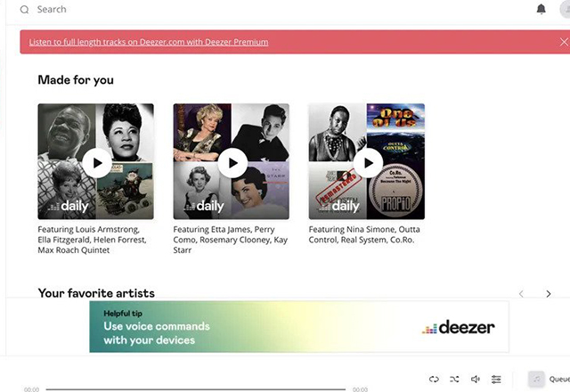
Task: Focus the Search input field
Action: pos(52,10)
